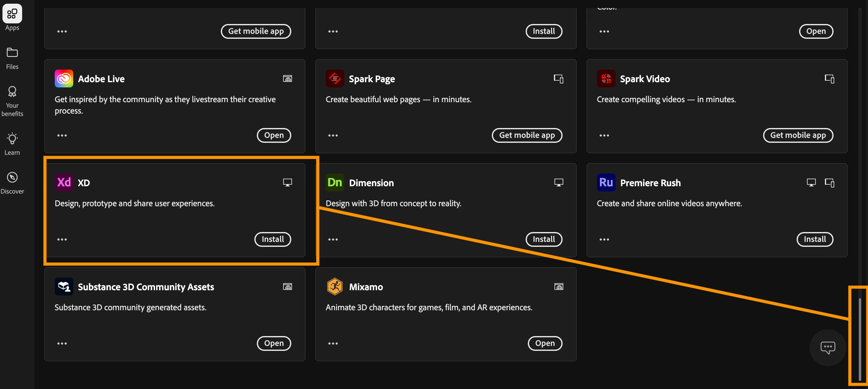
Task: Click the Dimension app icon
Action: tap(335, 182)
